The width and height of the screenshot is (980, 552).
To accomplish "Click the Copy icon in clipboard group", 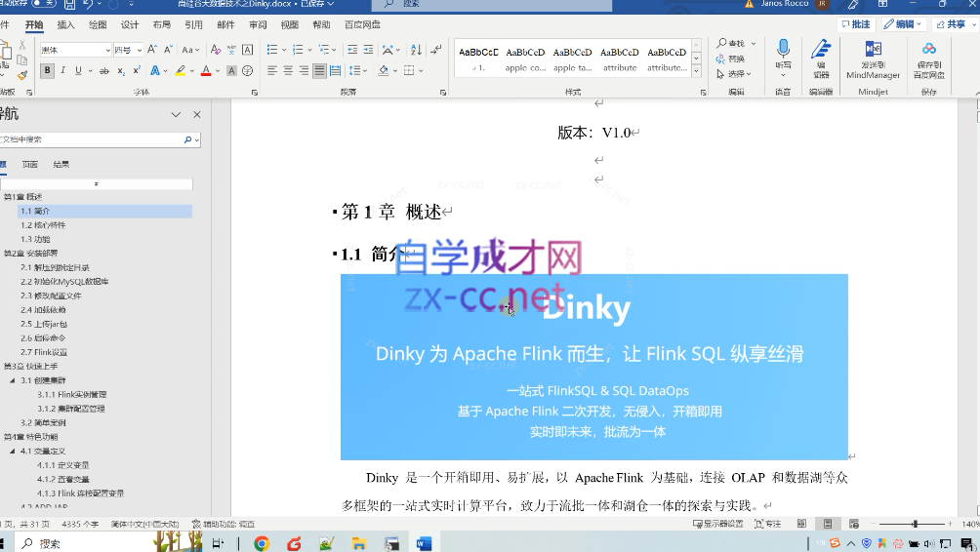I will (x=22, y=59).
